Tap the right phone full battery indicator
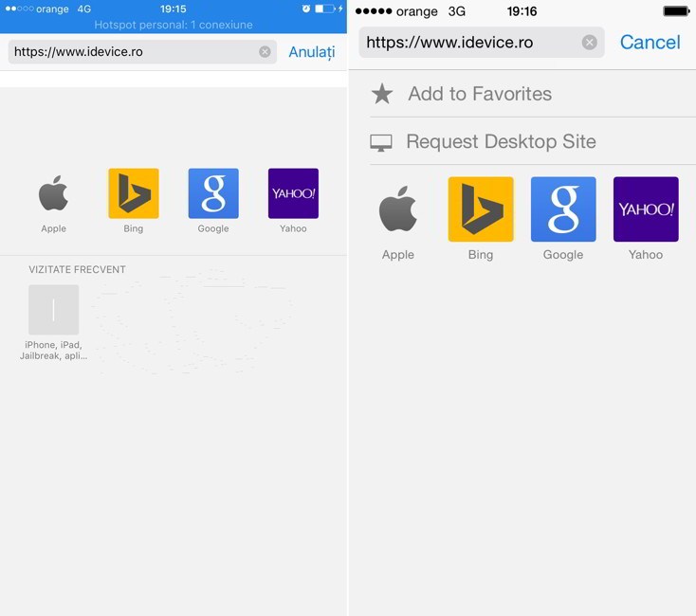Screen dimensions: 696x616 [676, 11]
